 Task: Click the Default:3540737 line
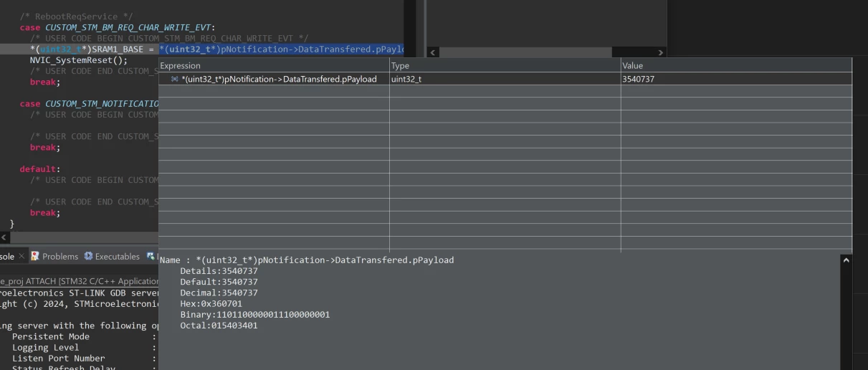point(219,282)
